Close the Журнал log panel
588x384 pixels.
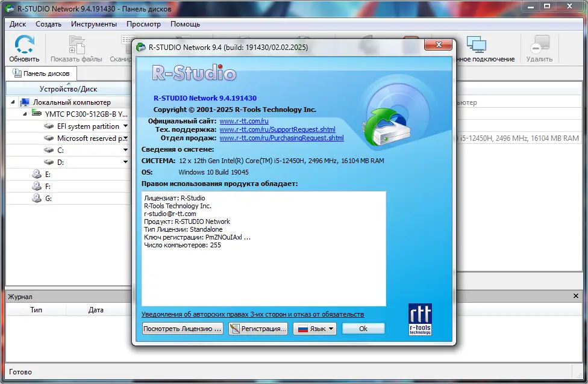pos(575,296)
